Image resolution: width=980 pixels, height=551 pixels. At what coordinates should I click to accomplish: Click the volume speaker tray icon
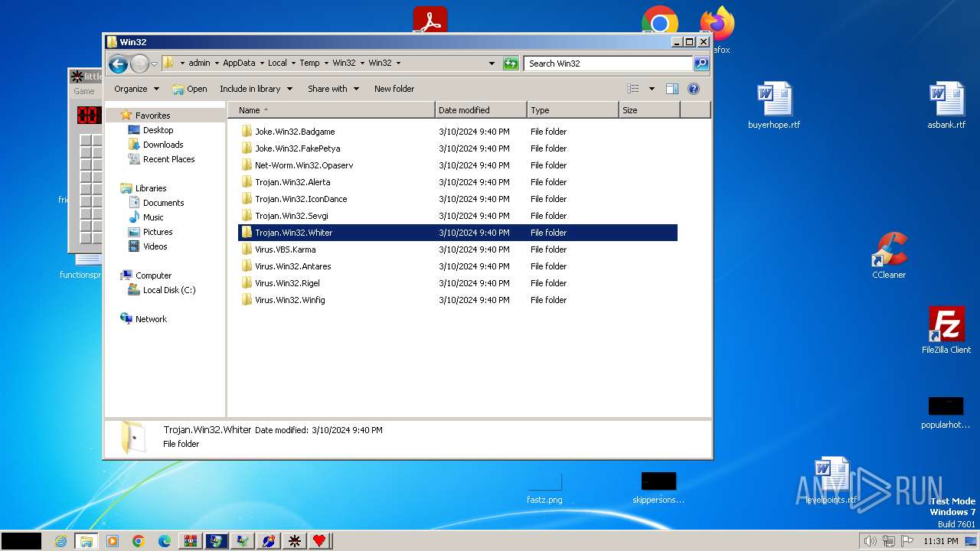tap(870, 541)
